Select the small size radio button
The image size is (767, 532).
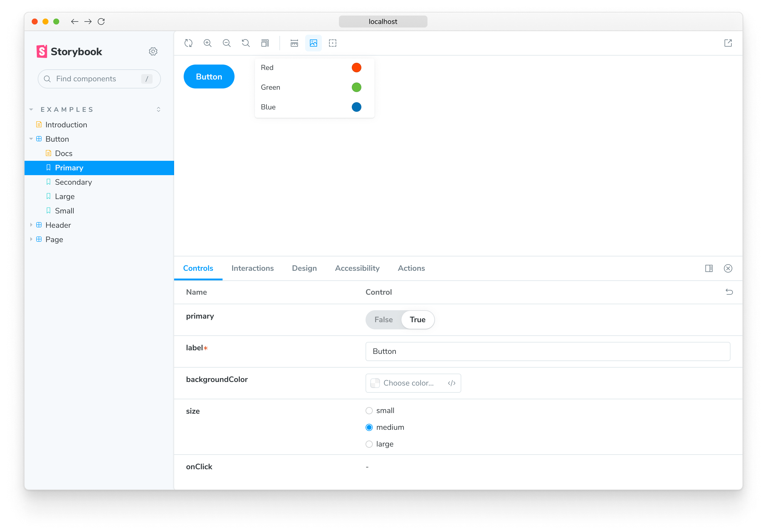(370, 410)
